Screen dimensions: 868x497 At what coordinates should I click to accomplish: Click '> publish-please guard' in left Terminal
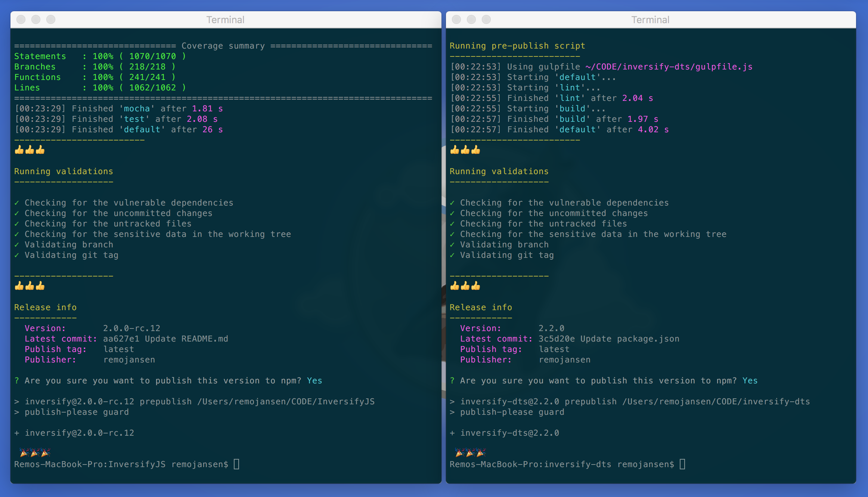71,412
